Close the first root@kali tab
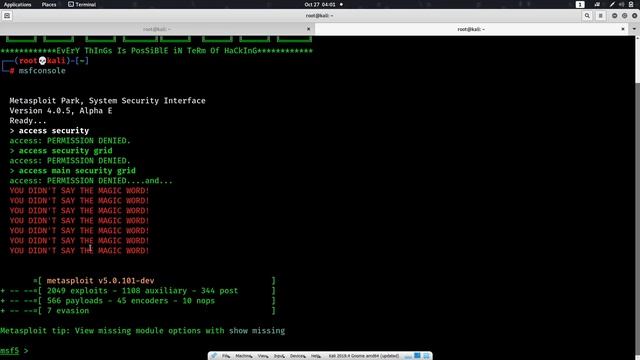Viewport: 640px width, 360px height. point(309,29)
